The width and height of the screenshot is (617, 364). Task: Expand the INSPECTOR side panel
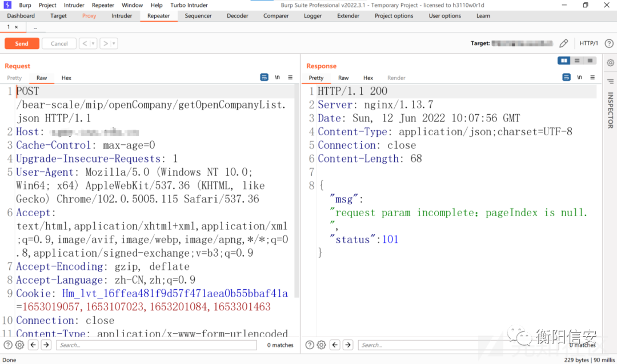610,110
